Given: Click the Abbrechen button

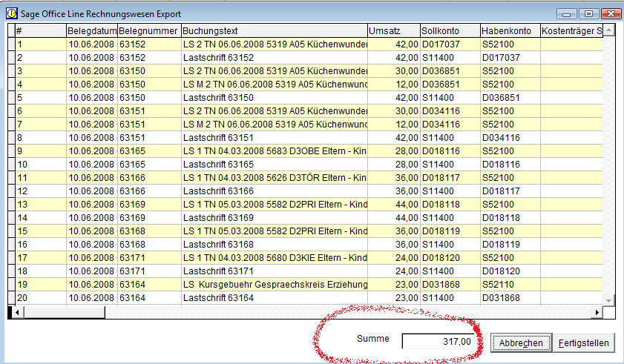Looking at the screenshot, I should pyautogui.click(x=521, y=343).
